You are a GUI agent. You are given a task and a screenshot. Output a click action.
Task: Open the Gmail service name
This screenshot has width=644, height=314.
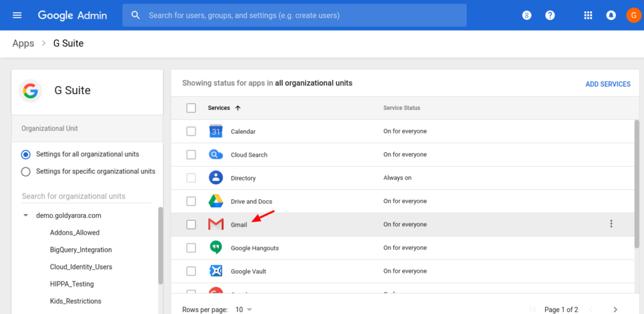coord(239,225)
